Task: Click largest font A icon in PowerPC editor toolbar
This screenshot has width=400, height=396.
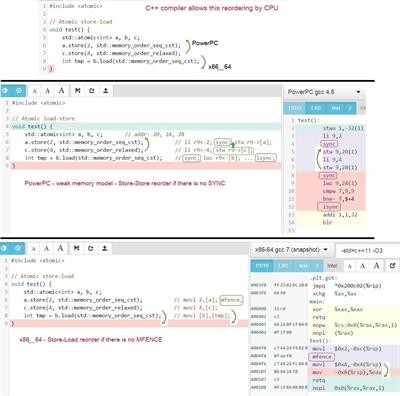Action: coord(61,91)
